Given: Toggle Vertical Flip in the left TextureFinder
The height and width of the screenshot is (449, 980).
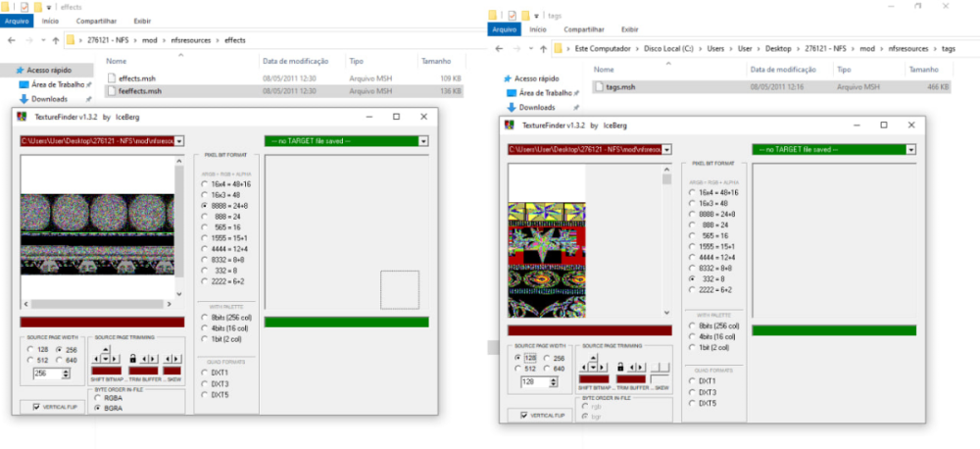Looking at the screenshot, I should pos(37,406).
